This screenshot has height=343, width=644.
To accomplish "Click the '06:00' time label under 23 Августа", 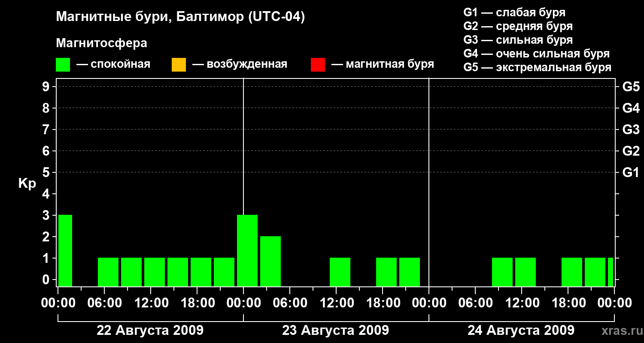I will 289,303.
